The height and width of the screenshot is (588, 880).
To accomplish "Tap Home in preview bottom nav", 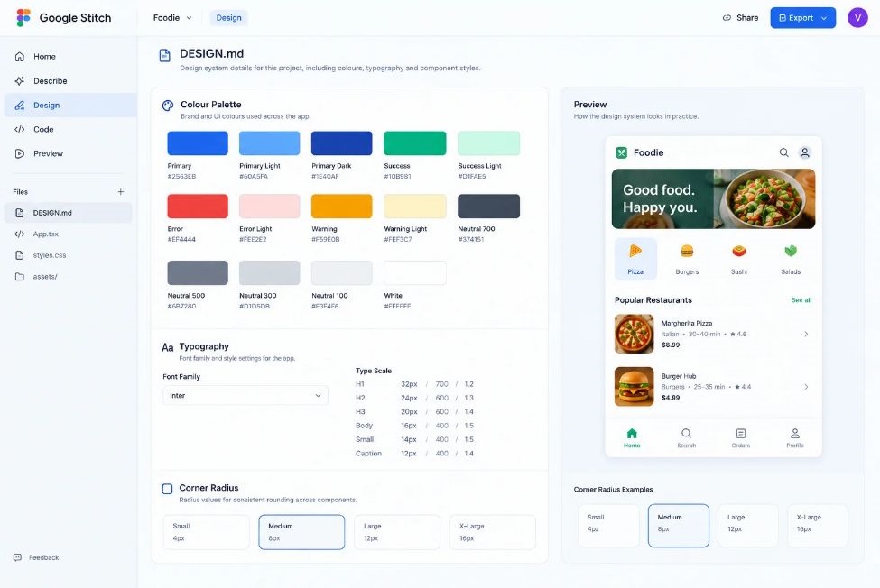I will [632, 437].
